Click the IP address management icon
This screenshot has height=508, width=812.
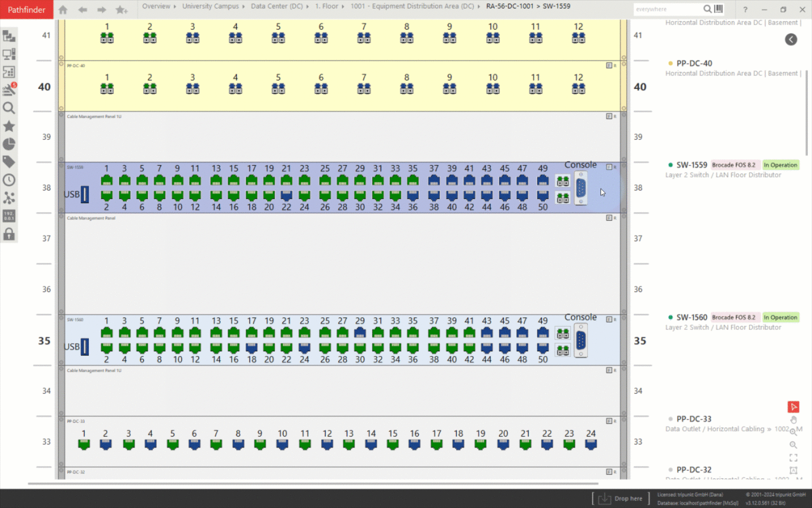click(x=9, y=216)
